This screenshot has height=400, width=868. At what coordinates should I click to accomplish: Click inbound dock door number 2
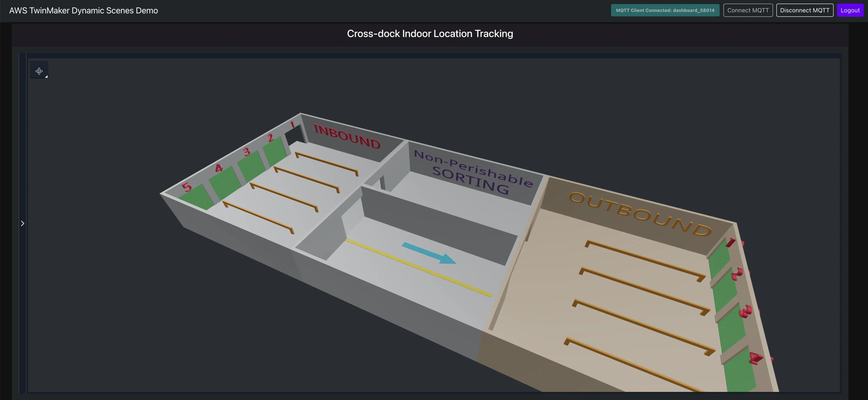tap(275, 151)
